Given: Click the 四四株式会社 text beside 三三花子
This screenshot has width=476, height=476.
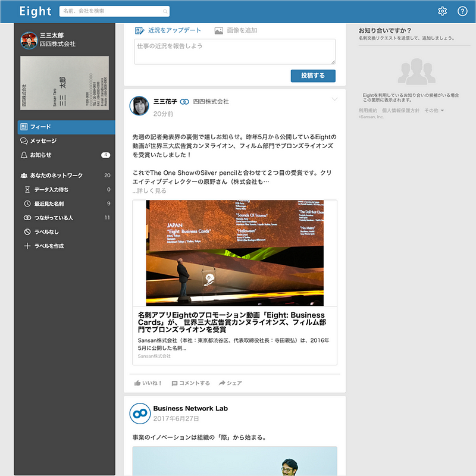Looking at the screenshot, I should [211, 102].
